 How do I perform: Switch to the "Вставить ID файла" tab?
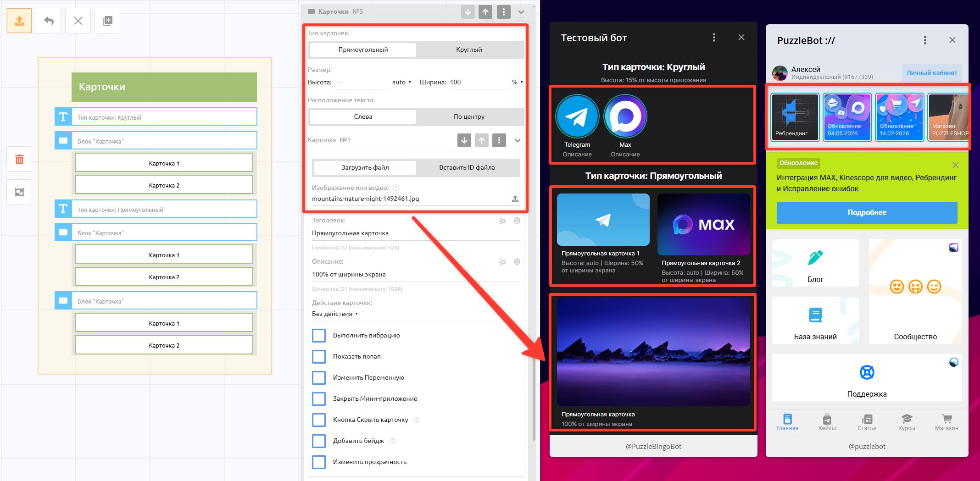tap(467, 167)
